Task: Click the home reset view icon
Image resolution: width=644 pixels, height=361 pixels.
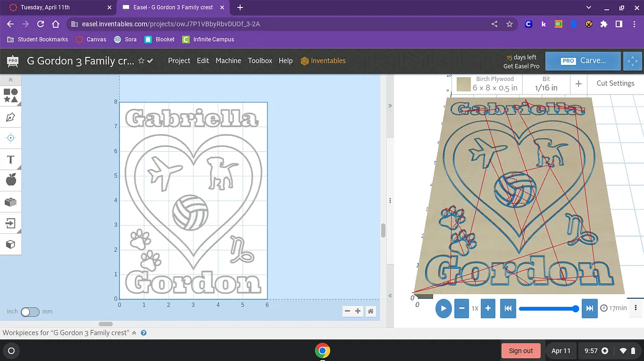Action: [x=370, y=311]
